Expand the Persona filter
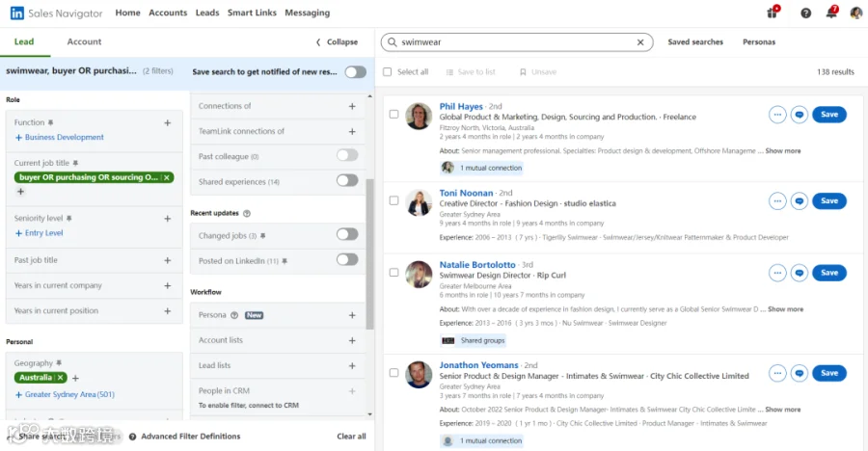This screenshot has width=868, height=451. 352,315
